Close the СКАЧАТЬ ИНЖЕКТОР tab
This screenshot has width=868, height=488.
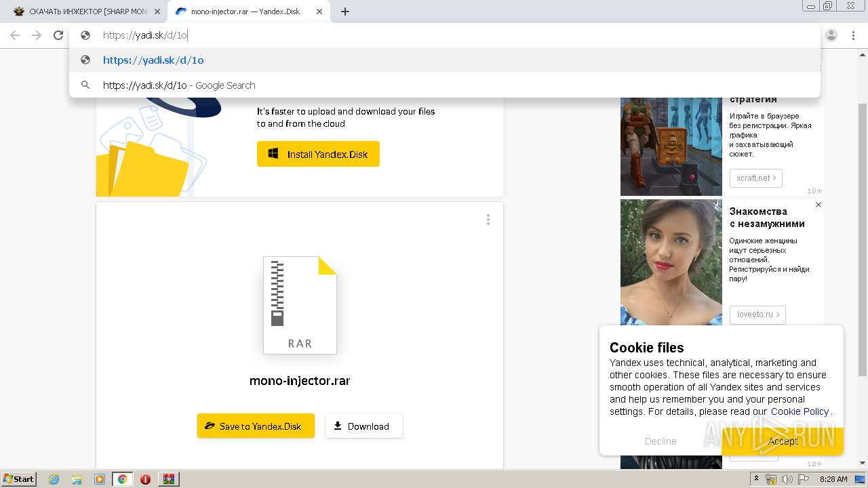[x=157, y=12]
